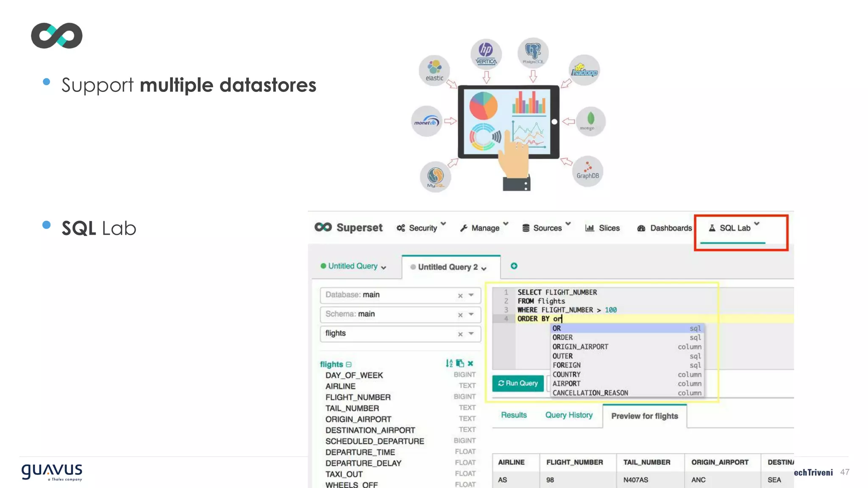Open the Sources menu

coord(546,228)
